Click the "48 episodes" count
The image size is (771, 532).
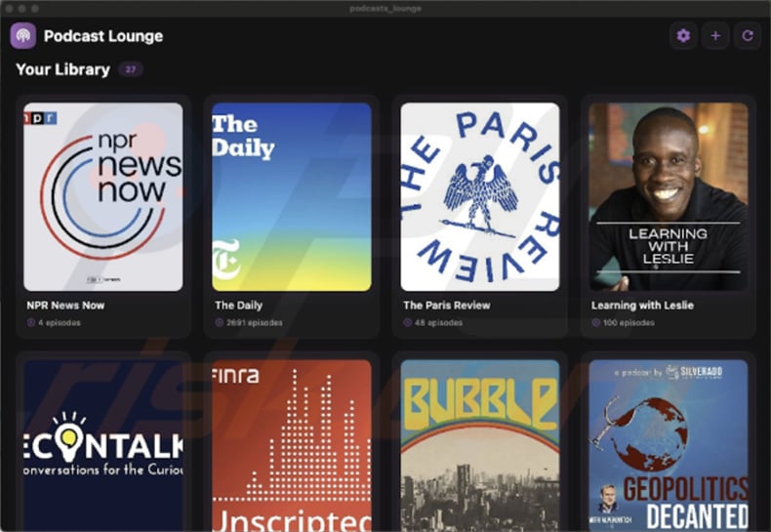coord(438,323)
